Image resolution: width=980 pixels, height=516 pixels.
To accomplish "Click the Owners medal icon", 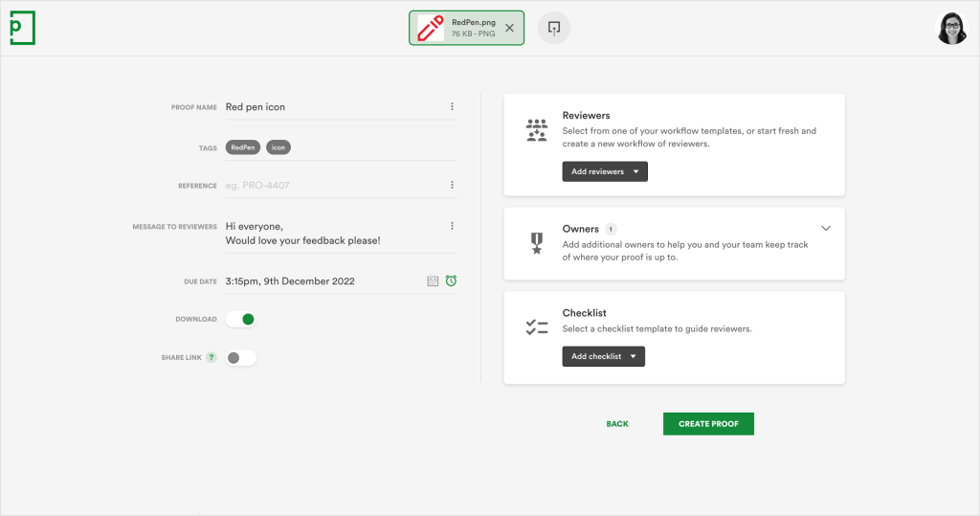I will (x=536, y=243).
